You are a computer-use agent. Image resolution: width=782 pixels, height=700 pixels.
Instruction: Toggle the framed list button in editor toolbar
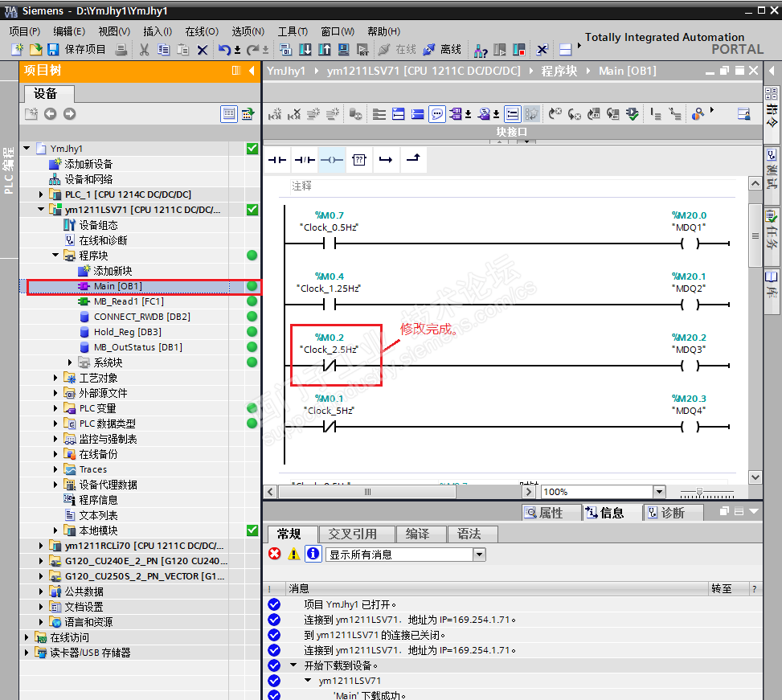click(x=513, y=114)
